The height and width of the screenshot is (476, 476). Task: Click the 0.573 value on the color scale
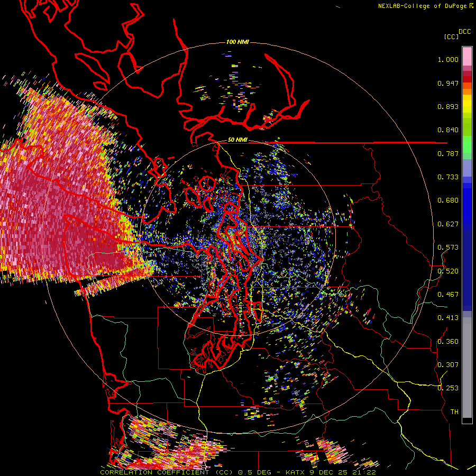pos(448,248)
